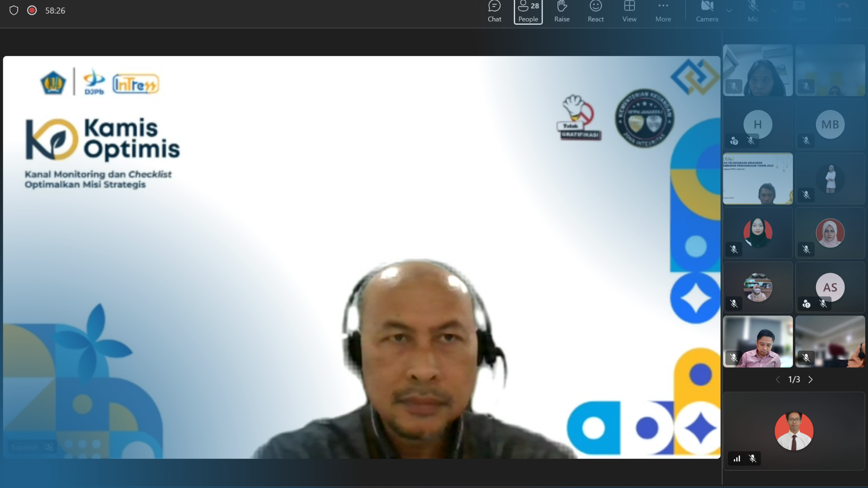Click the Leave meeting button
Image resolution: width=868 pixels, height=488 pixels.
(x=843, y=12)
